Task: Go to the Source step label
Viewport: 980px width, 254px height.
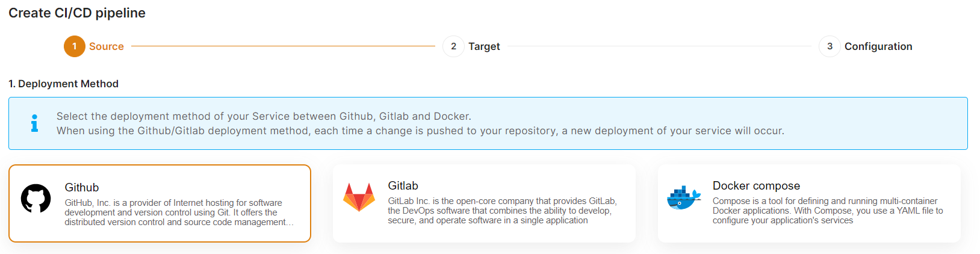Action: point(107,46)
